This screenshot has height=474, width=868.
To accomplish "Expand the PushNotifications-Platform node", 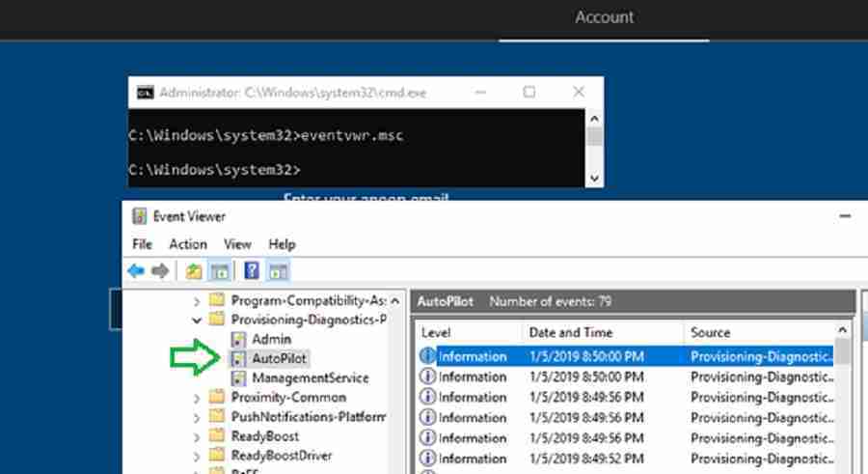I will [x=197, y=417].
